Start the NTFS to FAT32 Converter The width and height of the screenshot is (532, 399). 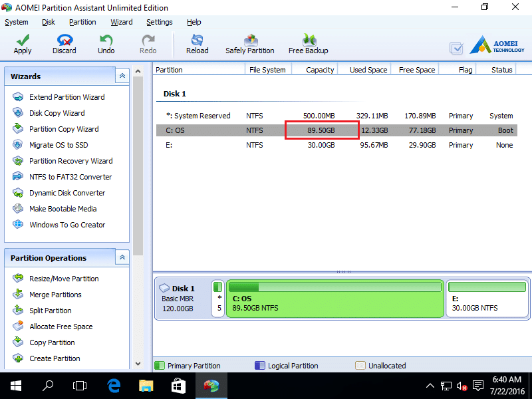point(70,177)
